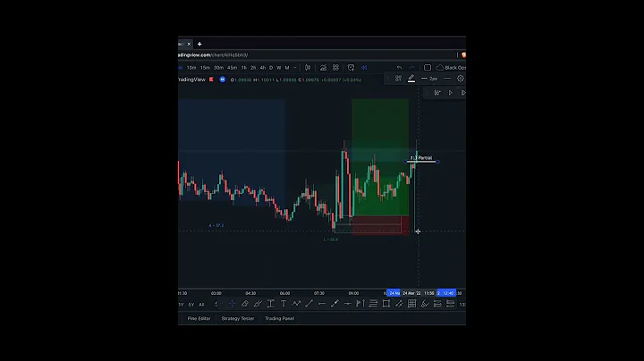Viewport: 644px width, 361px height.
Task: Switch chart to daily D timeframe
Action: click(x=271, y=68)
